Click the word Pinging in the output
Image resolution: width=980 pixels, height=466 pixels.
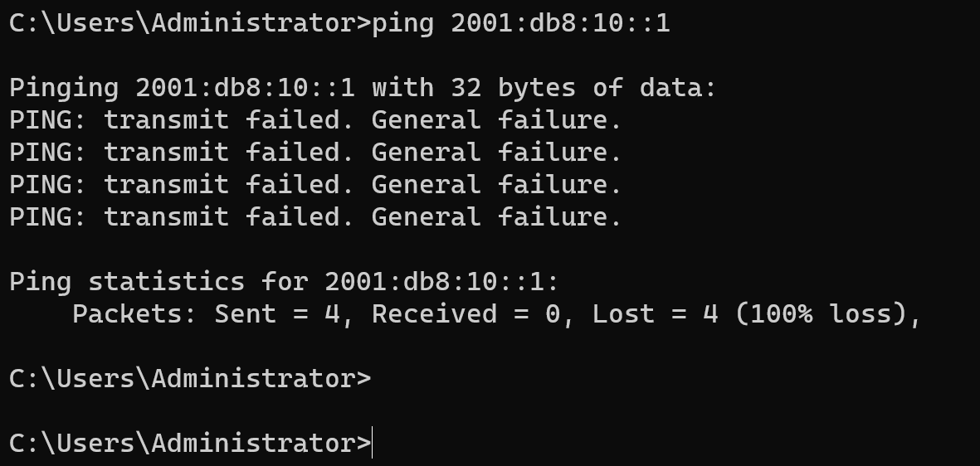64,88
